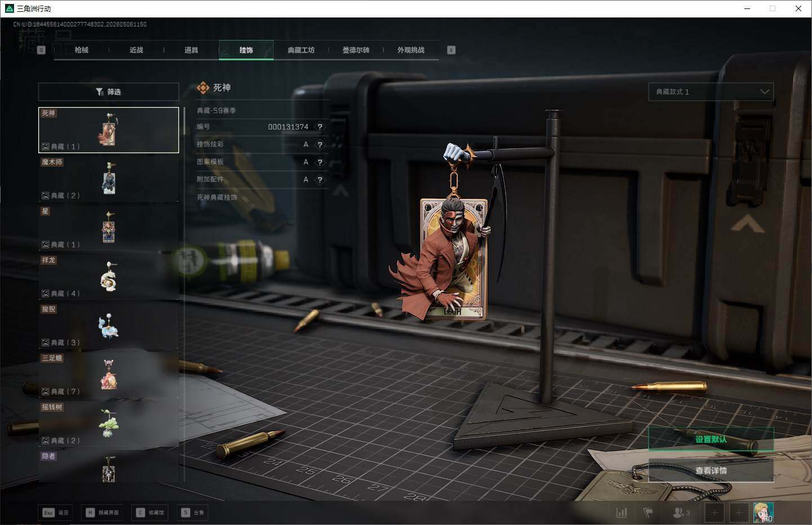Open the 筛选 filter button
Screen dimensions: 812x525
[x=109, y=92]
